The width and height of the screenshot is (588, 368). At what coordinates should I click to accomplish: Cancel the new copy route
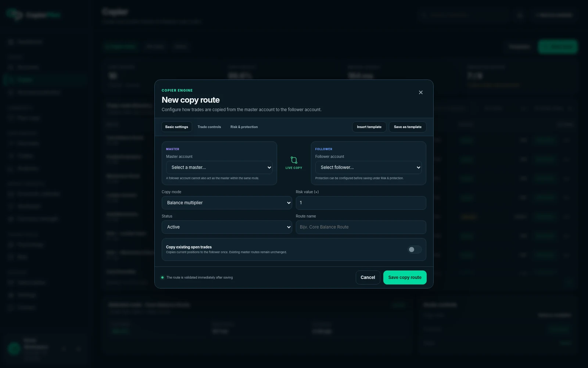click(368, 277)
